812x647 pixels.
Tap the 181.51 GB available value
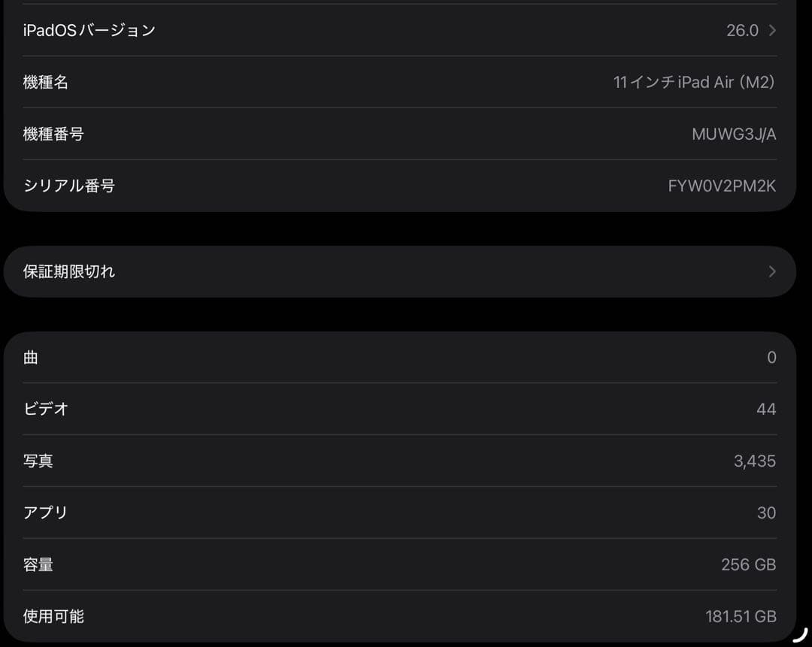(x=741, y=616)
